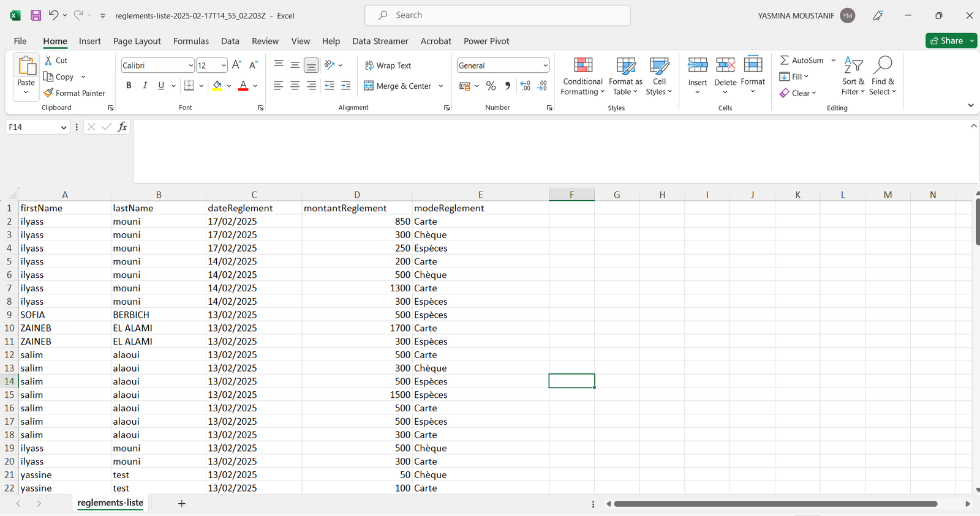Image resolution: width=980 pixels, height=516 pixels.
Task: Toggle Bold formatting
Action: click(129, 86)
